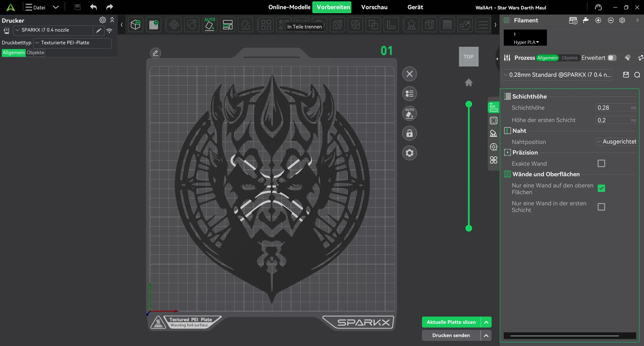The width and height of the screenshot is (644, 346).
Task: Open the Datei menu dropdown arrow
Action: (x=56, y=7)
